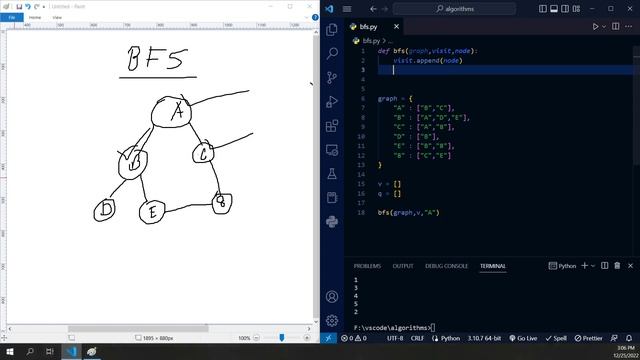Go back in VS Code navigation
Viewport: 640px width, 360px height.
pos(373,9)
